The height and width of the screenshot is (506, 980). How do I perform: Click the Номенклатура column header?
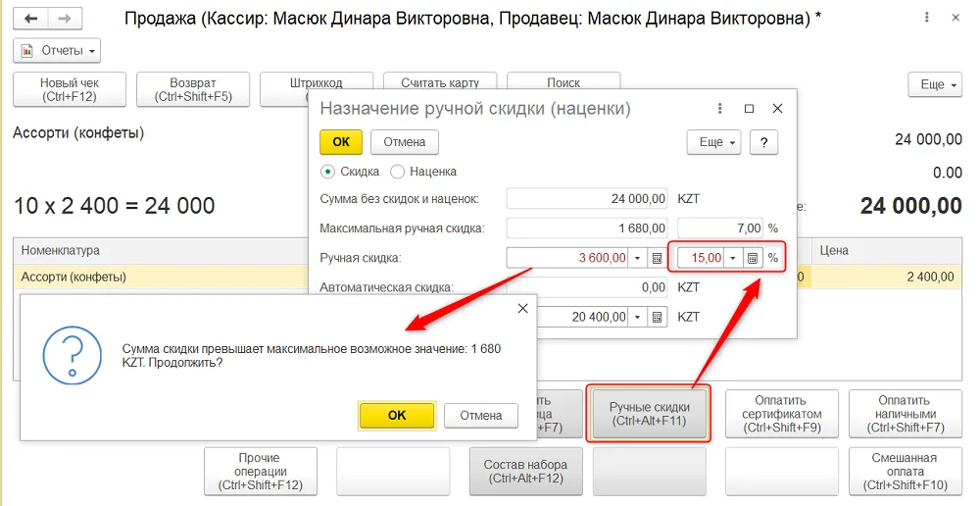tap(161, 251)
